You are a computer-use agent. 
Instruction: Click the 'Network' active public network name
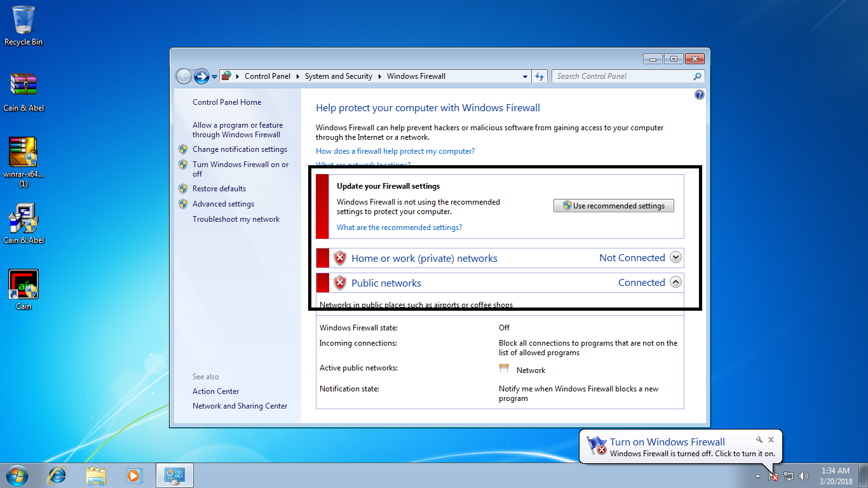click(x=531, y=370)
